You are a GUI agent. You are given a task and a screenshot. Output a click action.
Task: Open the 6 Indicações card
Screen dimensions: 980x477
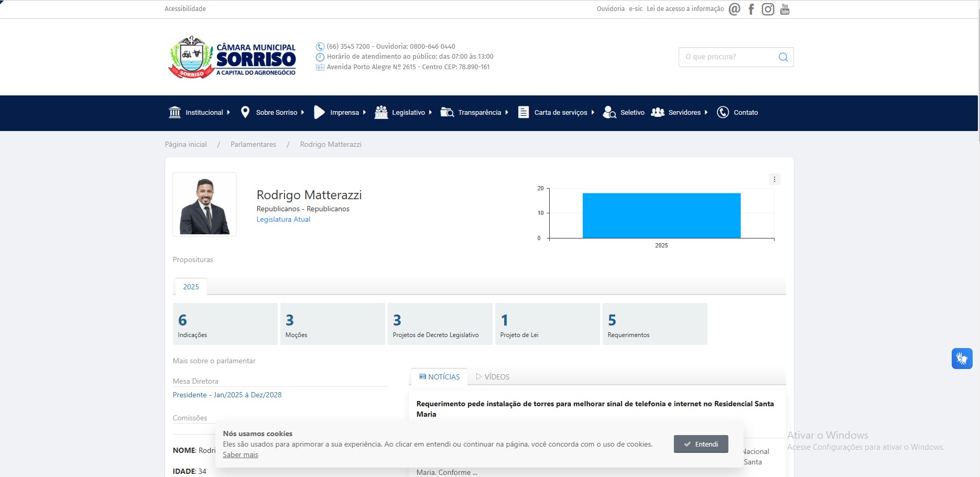(x=225, y=324)
